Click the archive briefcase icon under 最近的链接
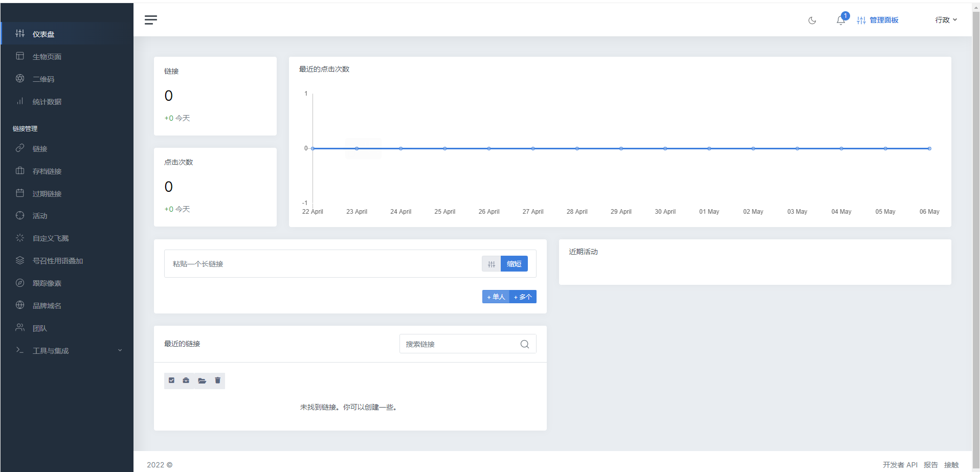Viewport: 980px width, 472px height. pos(186,380)
